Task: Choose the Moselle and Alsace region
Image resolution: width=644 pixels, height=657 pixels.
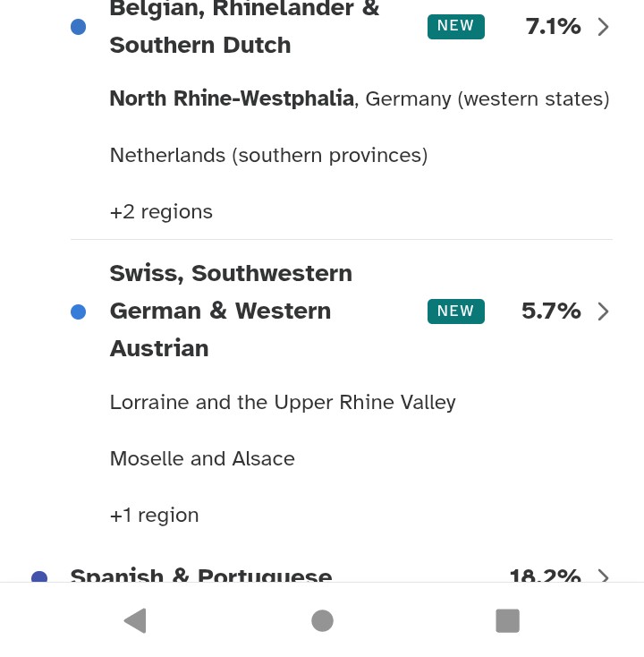Action: click(202, 459)
